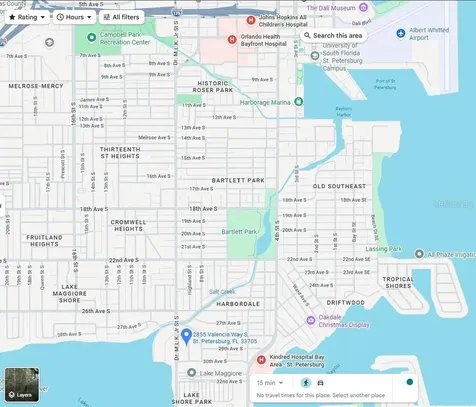476x407 pixels.
Task: Click the Port of St Petersburg label
Action: (385, 84)
